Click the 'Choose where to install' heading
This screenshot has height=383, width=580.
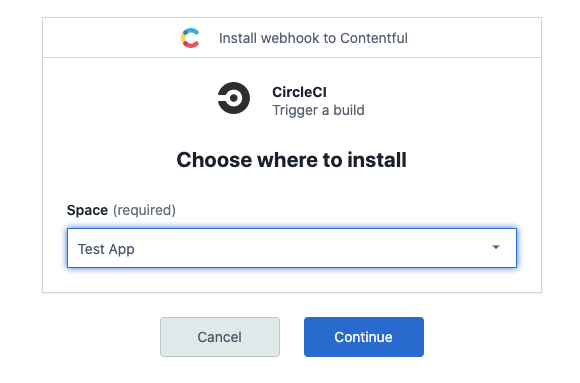pos(291,160)
